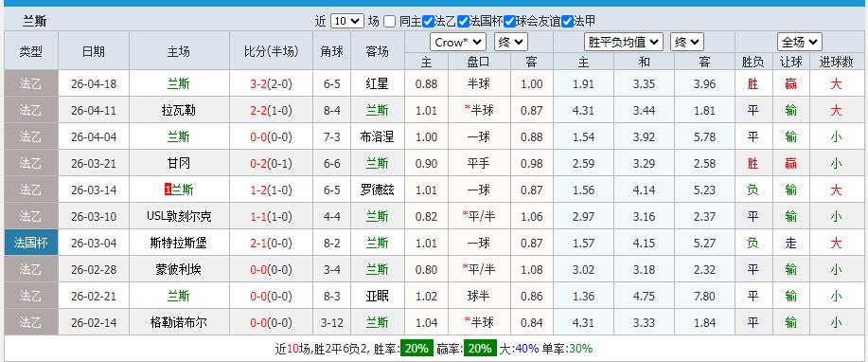The image size is (868, 362).
Task: Click the 兰斯 team title at top
Action: point(34,22)
